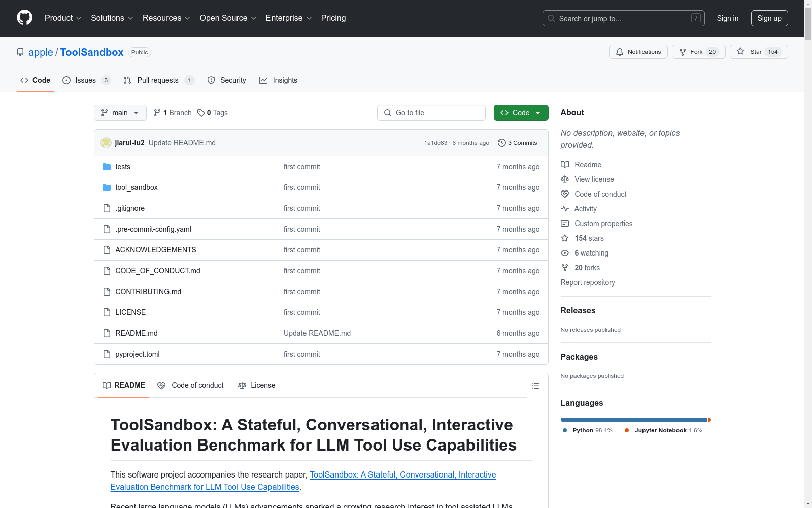Image resolution: width=812 pixels, height=508 pixels.
Task: Click the Go to file input
Action: (x=431, y=113)
